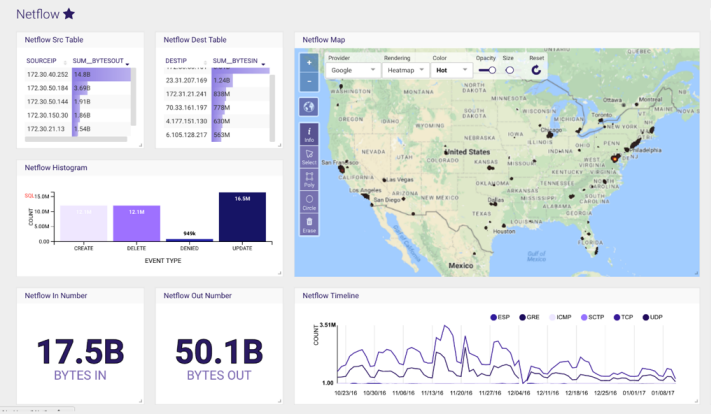Image resolution: width=711 pixels, height=414 pixels.
Task: Sort by SUM__BYTESIN column header
Action: (x=236, y=60)
